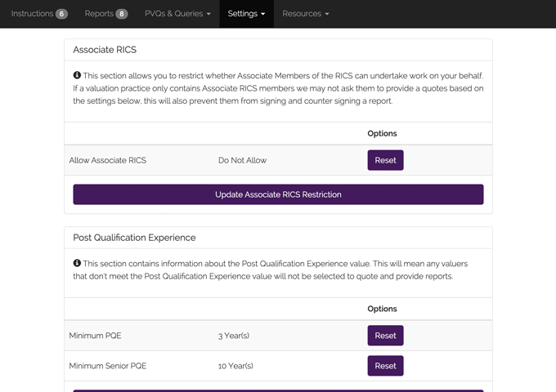Click the Reports count badge showing 8
556x392 pixels.
tap(122, 14)
